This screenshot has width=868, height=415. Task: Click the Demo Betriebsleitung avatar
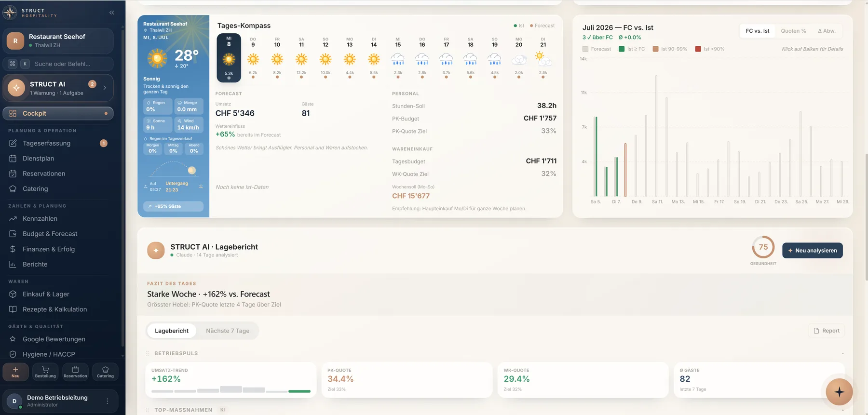click(14, 401)
